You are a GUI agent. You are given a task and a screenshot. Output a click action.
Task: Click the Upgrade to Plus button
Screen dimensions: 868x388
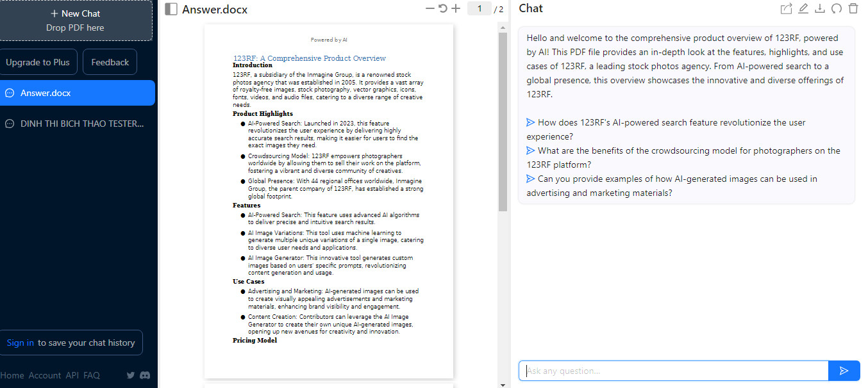coord(38,62)
